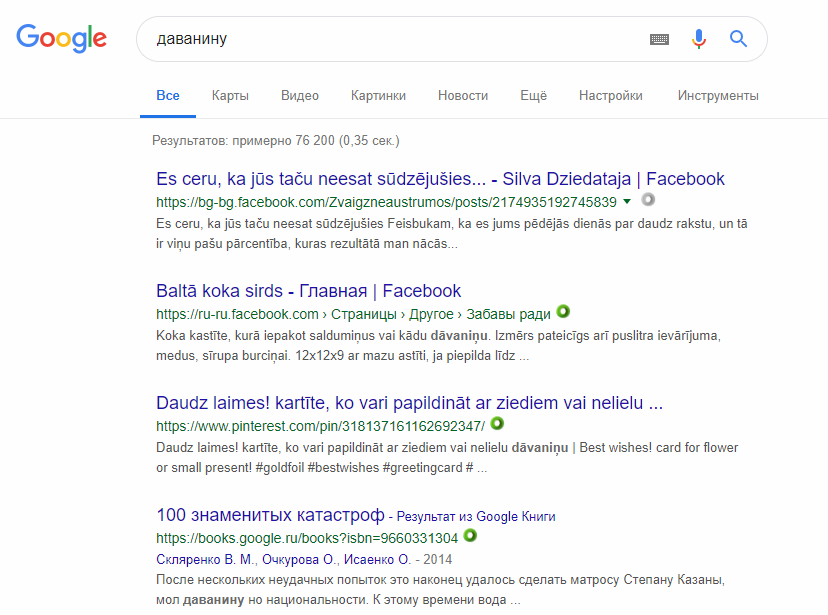Click green safety icon beside Pinterest URL
Viewport: 828px width, 615px height.
[497, 424]
